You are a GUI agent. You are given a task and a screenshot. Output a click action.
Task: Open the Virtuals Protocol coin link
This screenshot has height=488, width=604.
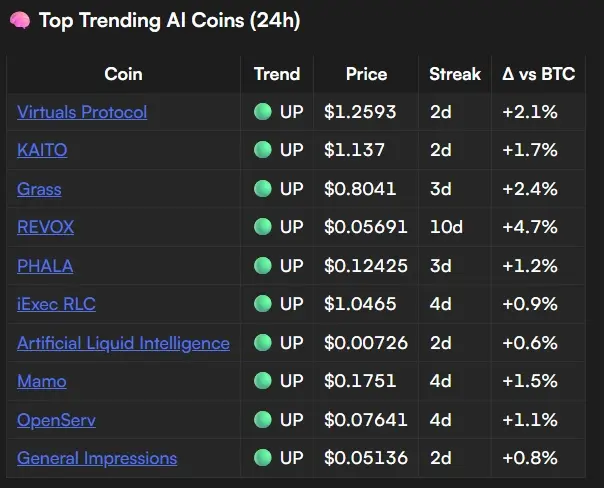(x=82, y=112)
